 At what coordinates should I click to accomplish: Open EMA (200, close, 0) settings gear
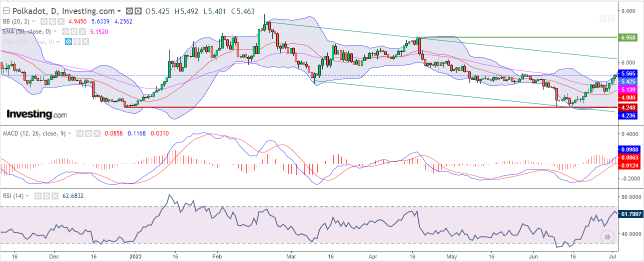pos(77,41)
